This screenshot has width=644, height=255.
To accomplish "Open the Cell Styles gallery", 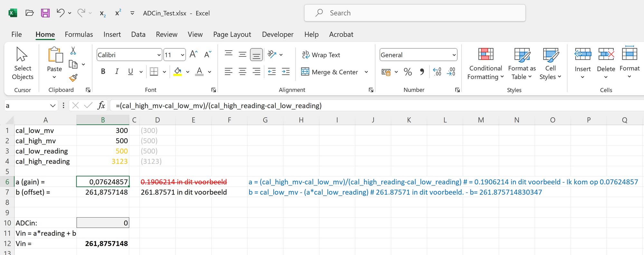I will (x=550, y=64).
